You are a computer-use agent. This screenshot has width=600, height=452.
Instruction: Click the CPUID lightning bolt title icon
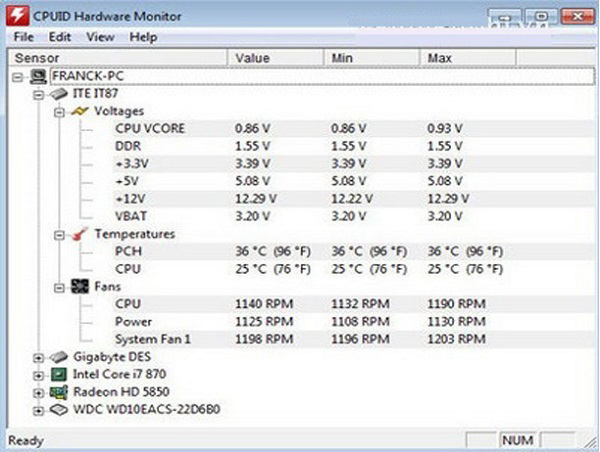17,16
